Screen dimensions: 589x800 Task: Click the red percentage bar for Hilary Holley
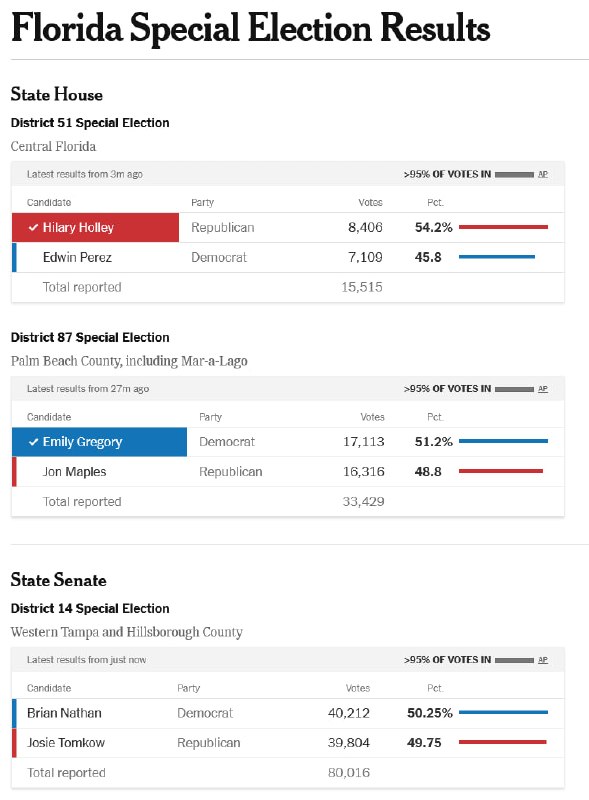503,227
